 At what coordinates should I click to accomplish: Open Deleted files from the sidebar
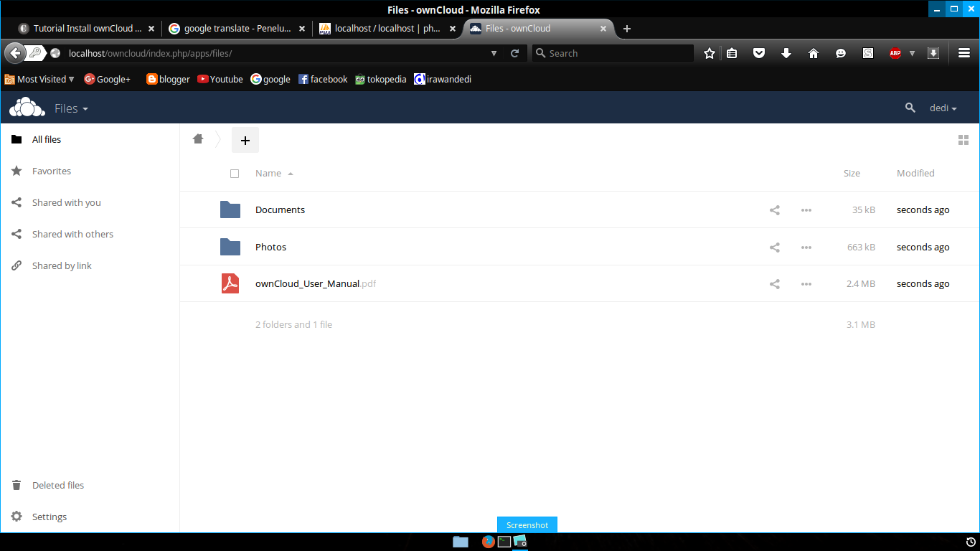click(57, 485)
